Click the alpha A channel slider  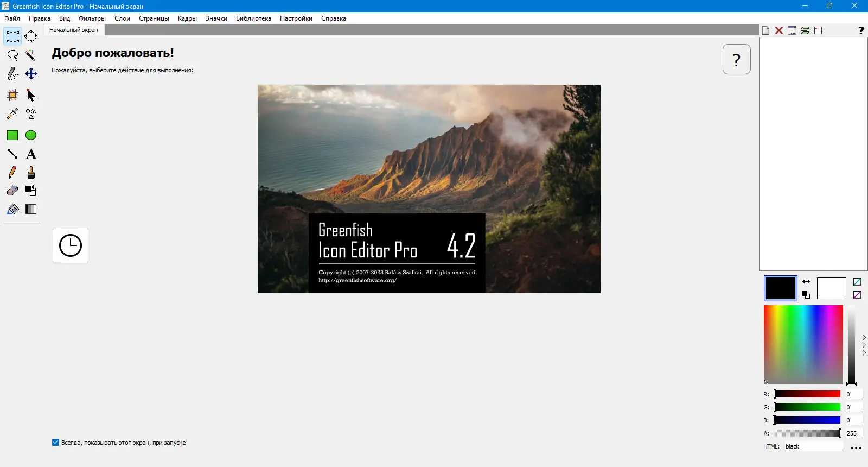[807, 433]
